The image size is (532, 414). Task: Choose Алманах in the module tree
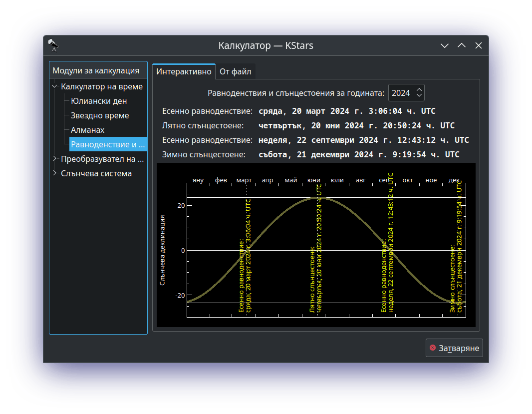[x=88, y=130]
